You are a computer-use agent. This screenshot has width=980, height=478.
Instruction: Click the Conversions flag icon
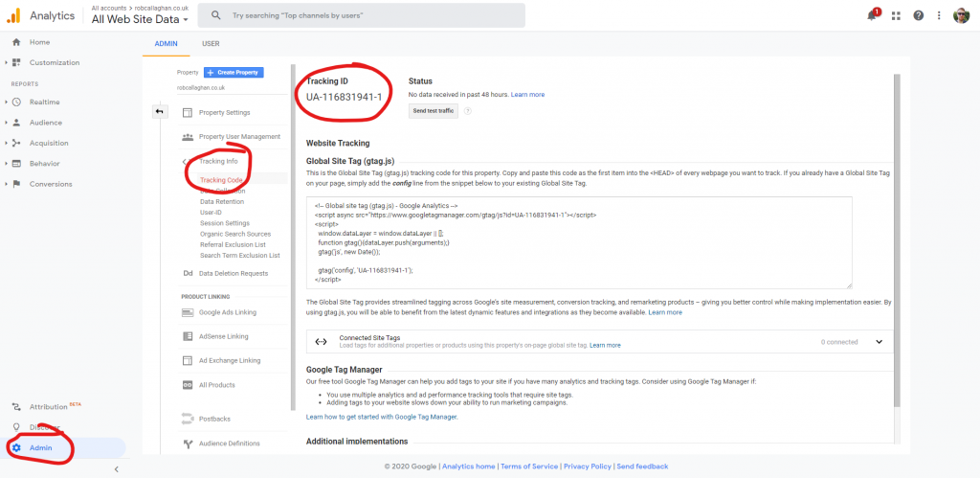(x=17, y=184)
